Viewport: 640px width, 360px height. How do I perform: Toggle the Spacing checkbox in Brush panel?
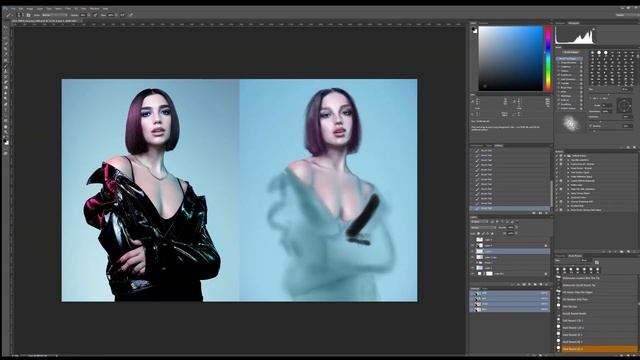pos(591,126)
